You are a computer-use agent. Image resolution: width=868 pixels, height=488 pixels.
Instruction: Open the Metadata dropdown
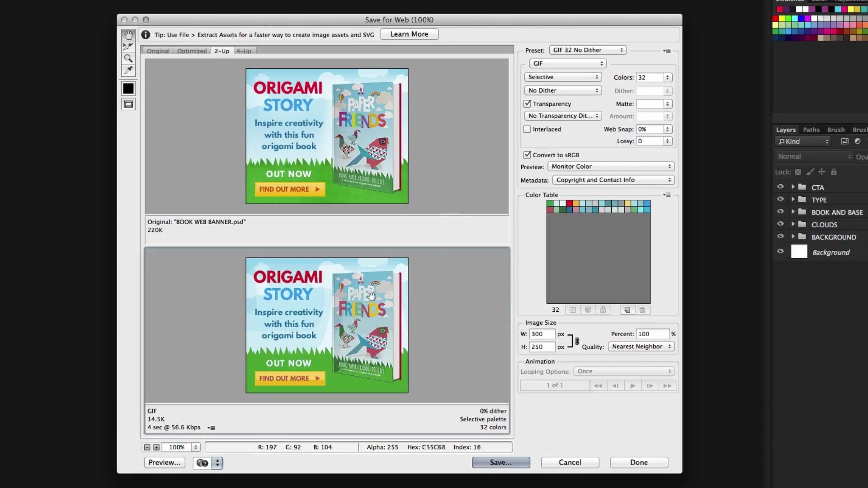[x=613, y=180]
